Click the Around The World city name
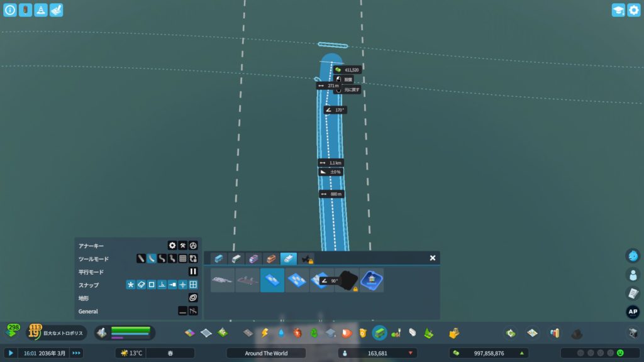Viewport: 644px width, 362px height. pyautogui.click(x=266, y=353)
